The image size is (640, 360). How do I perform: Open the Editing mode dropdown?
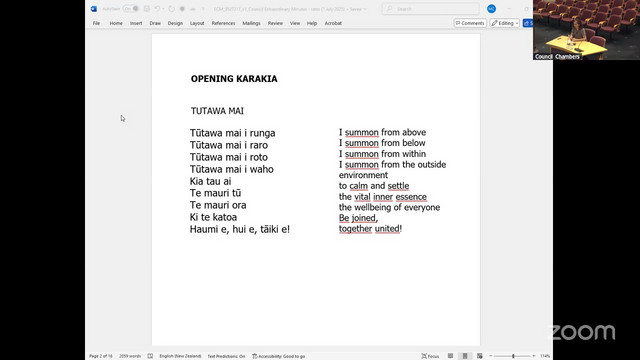(x=505, y=23)
